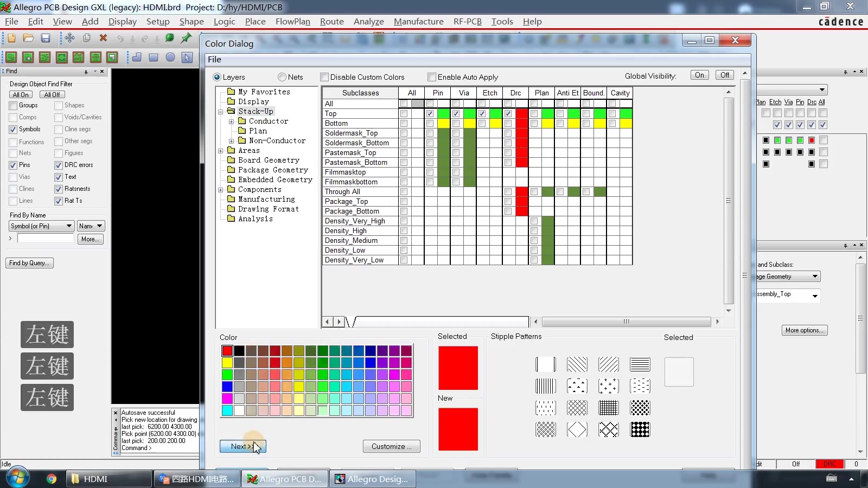868x488 pixels.
Task: Click the Open folder toolbar icon
Action: coord(28,38)
